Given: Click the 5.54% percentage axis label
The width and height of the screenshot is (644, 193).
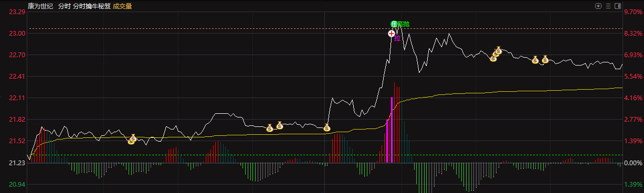Looking at the screenshot, I should [x=633, y=76].
